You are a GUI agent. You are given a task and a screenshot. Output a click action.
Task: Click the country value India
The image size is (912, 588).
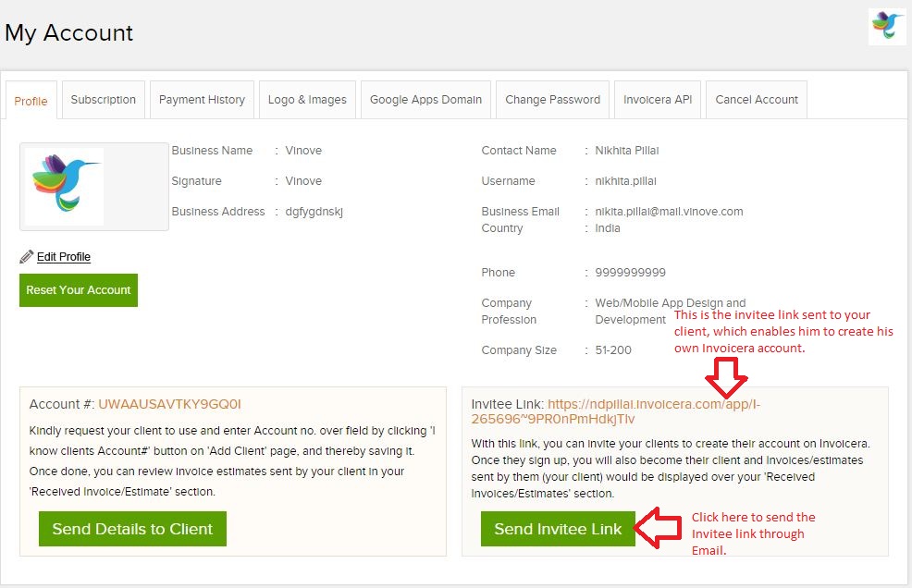click(607, 228)
